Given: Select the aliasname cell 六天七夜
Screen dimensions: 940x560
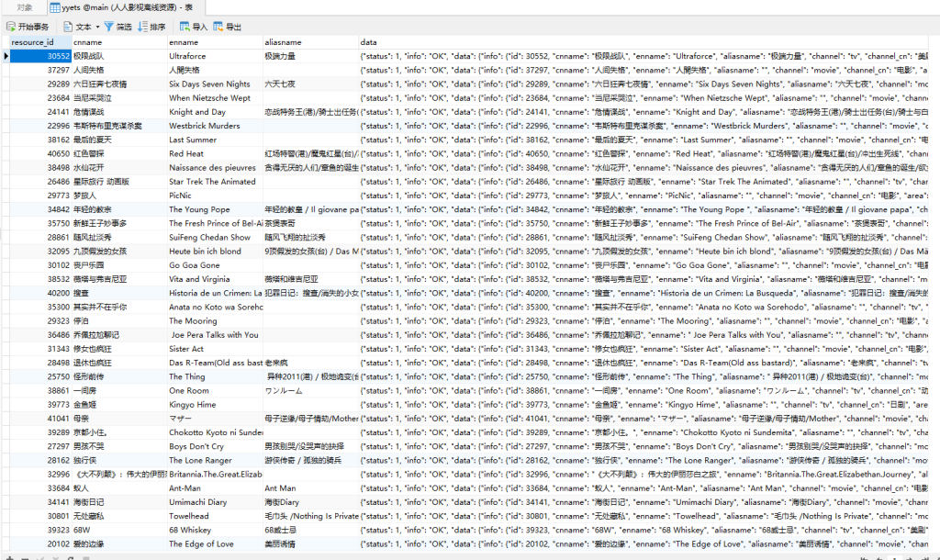Looking at the screenshot, I should [x=311, y=84].
